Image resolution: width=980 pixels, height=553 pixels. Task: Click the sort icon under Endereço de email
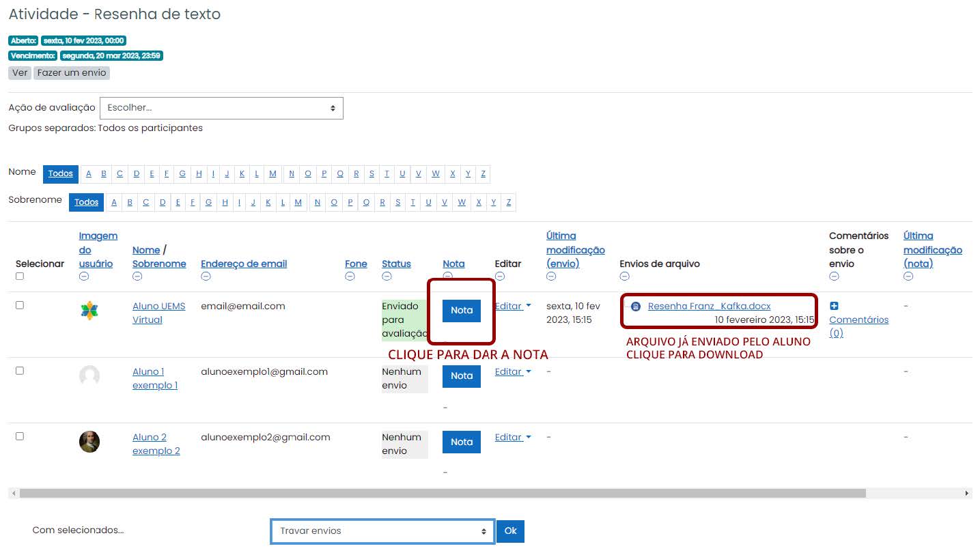[205, 276]
